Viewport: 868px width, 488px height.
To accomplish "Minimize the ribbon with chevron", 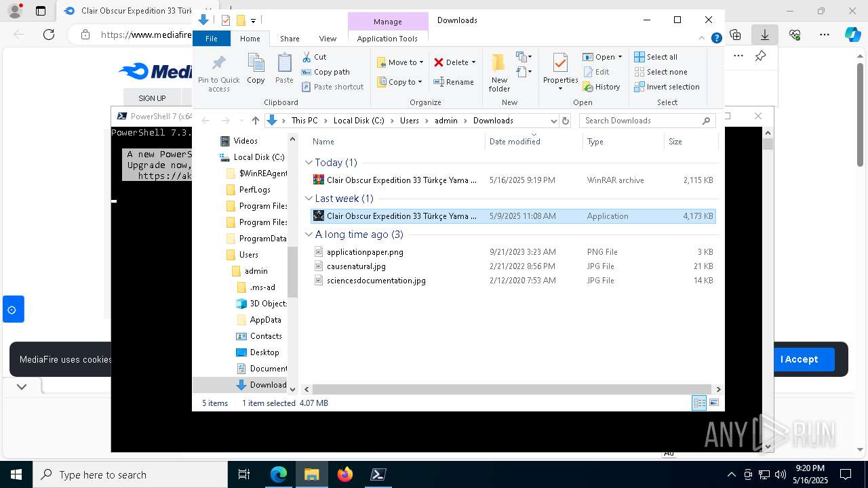I will click(x=703, y=39).
